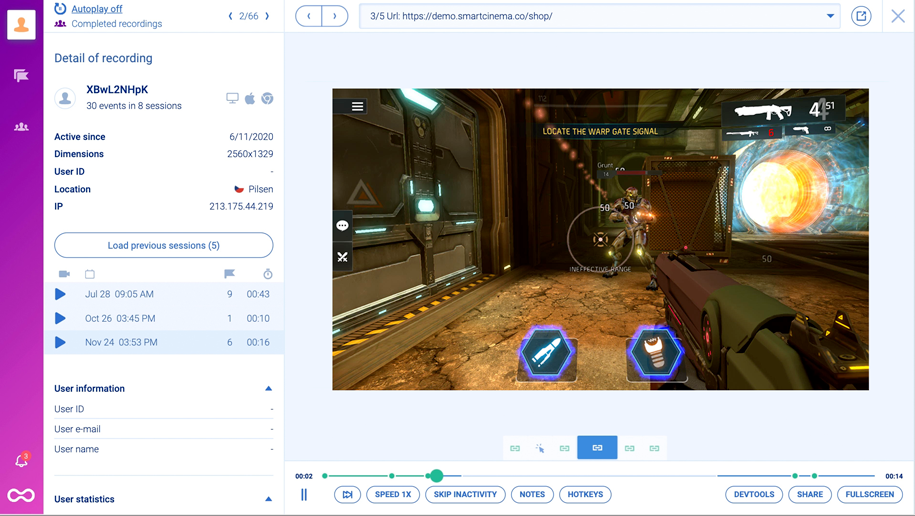The height and width of the screenshot is (516, 915).
Task: Click the SHARE button
Action: (810, 494)
